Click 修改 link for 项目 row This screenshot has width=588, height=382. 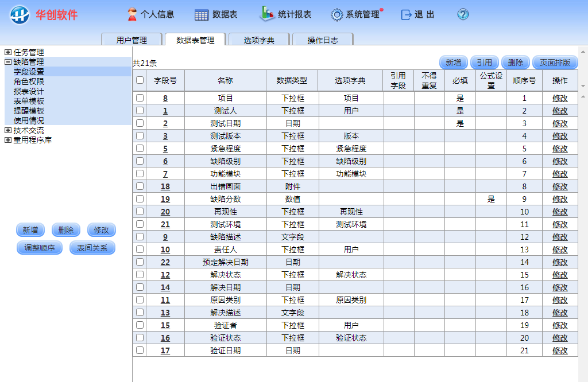[x=560, y=98]
